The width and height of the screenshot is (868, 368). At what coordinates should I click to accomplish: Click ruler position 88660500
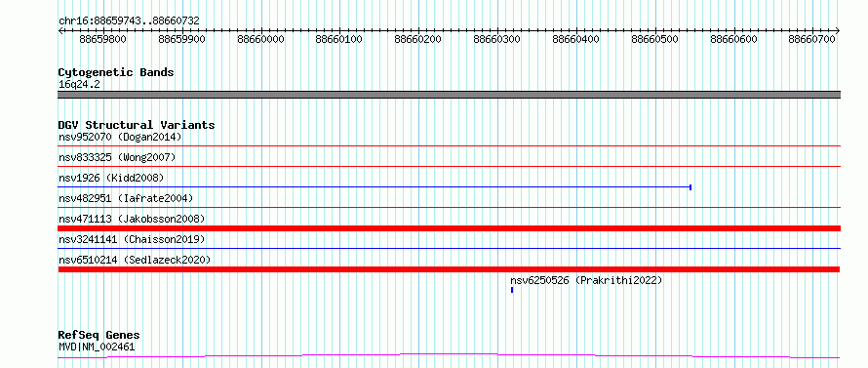click(x=654, y=39)
